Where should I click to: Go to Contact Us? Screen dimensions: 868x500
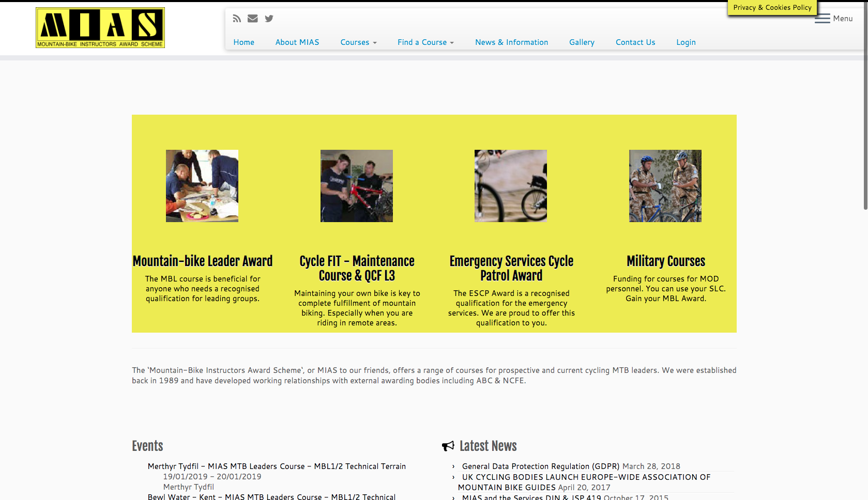(635, 42)
